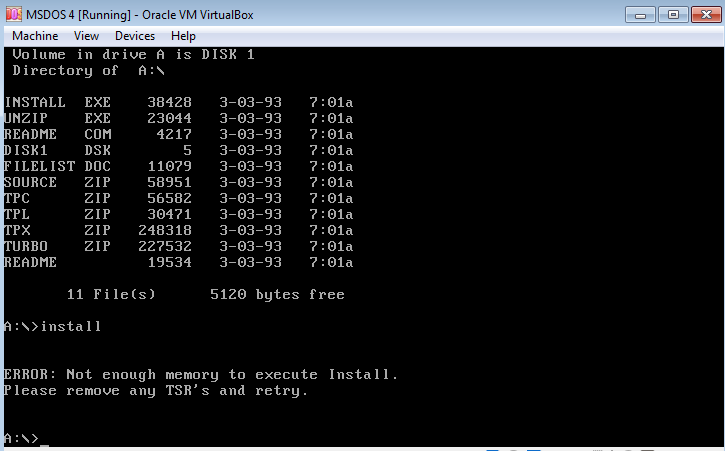This screenshot has width=725, height=451.
Task: Open the Devices menu
Action: click(135, 36)
